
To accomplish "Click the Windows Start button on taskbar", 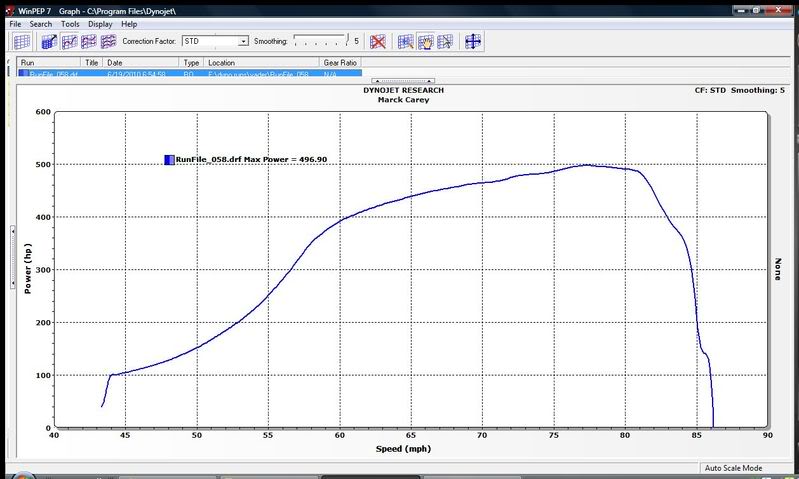I will click(x=23, y=475).
